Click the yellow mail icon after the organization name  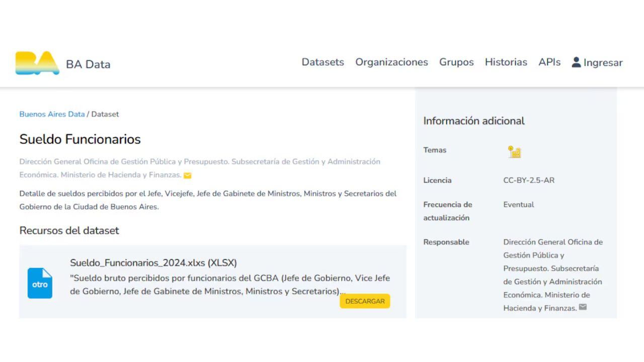pyautogui.click(x=188, y=175)
